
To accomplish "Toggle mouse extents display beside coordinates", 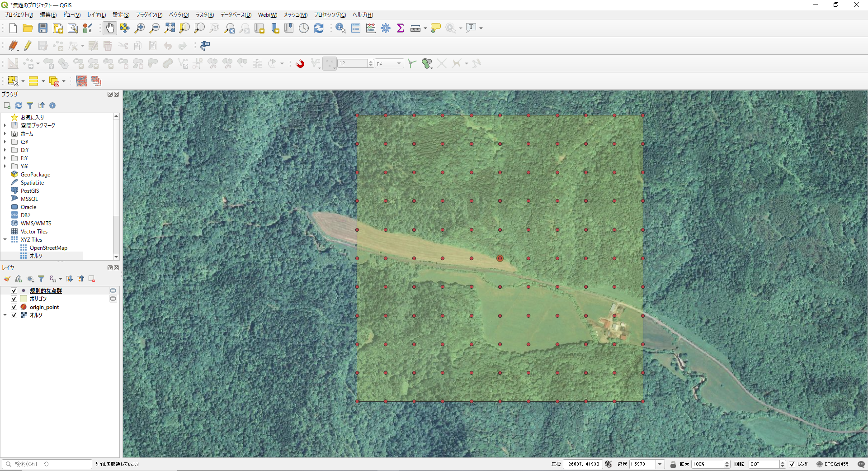I will coord(609,464).
